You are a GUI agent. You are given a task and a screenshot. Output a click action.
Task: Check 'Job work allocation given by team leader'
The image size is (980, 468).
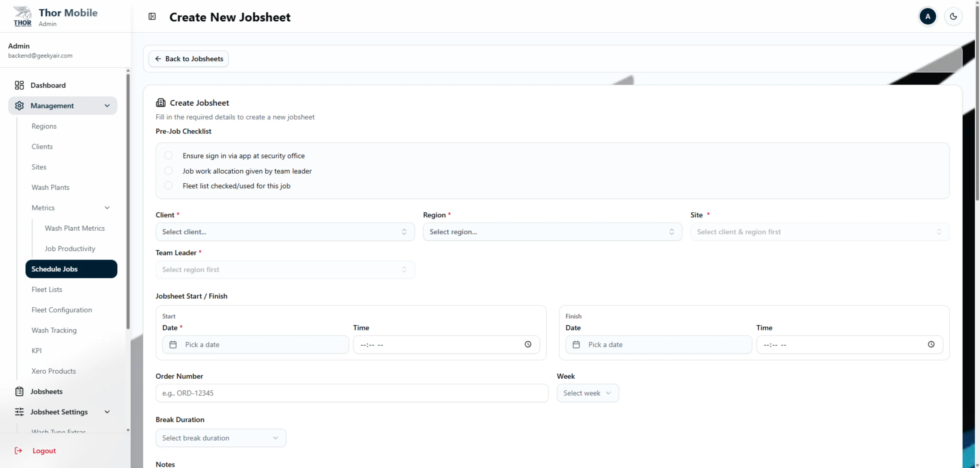(168, 171)
